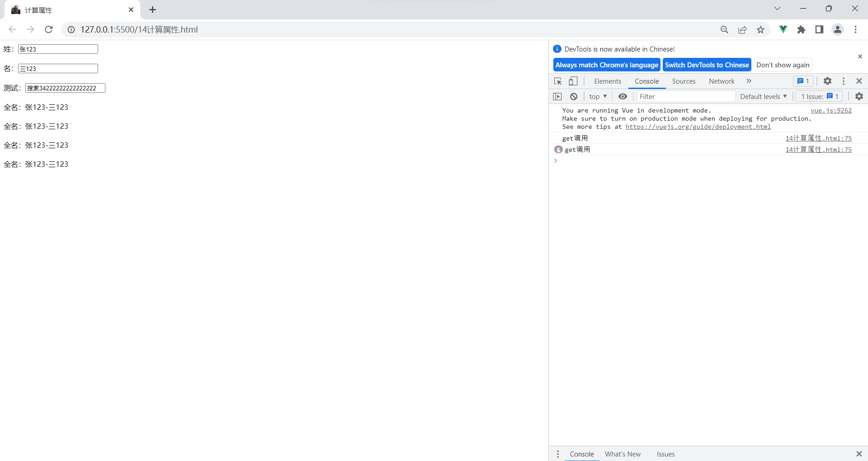
Task: Open the Extensions puzzle icon
Action: pyautogui.click(x=801, y=29)
